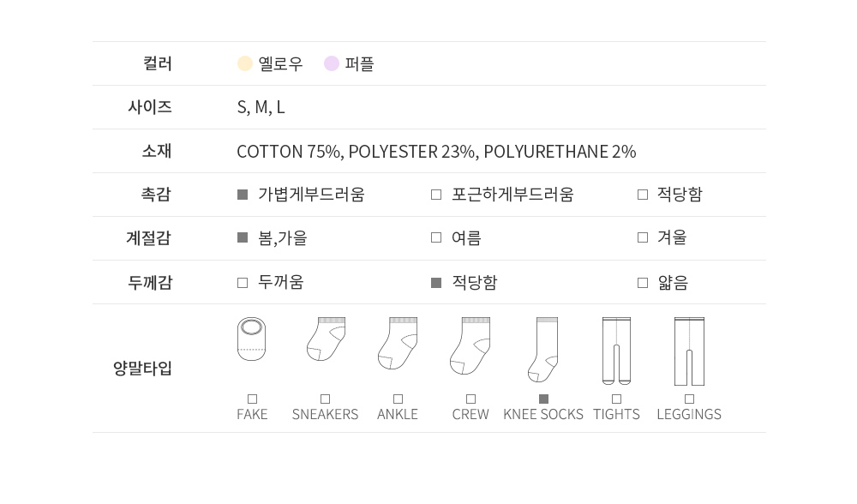The height and width of the screenshot is (504, 857).
Task: Check the 여름 season checkbox
Action: point(436,237)
